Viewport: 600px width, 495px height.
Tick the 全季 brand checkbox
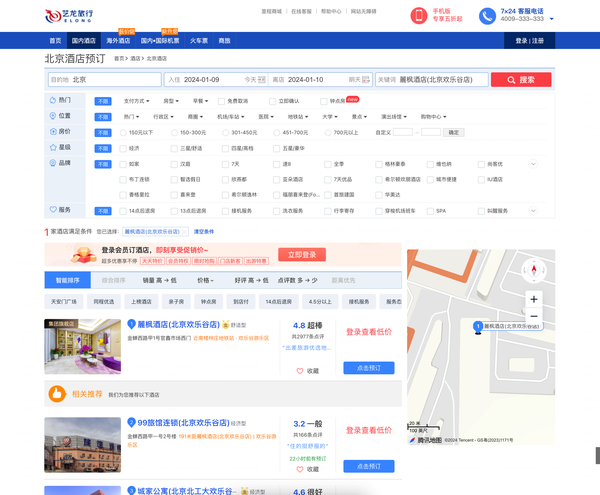[328, 164]
